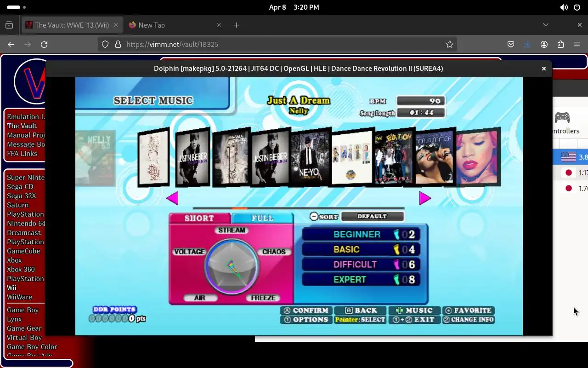
Task: Select the New Edition album cover
Action: [394, 157]
